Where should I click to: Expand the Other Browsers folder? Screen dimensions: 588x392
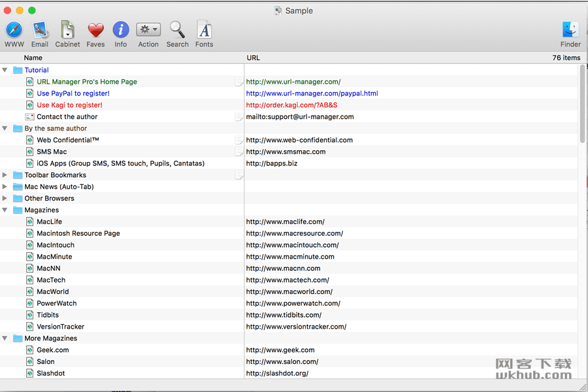5,198
